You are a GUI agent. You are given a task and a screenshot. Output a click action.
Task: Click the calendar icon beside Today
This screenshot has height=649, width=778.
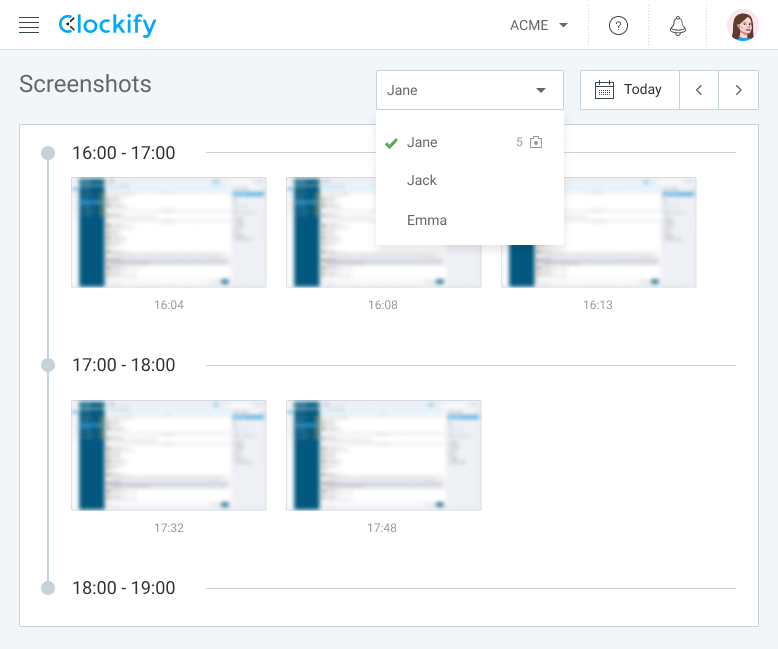(604, 90)
